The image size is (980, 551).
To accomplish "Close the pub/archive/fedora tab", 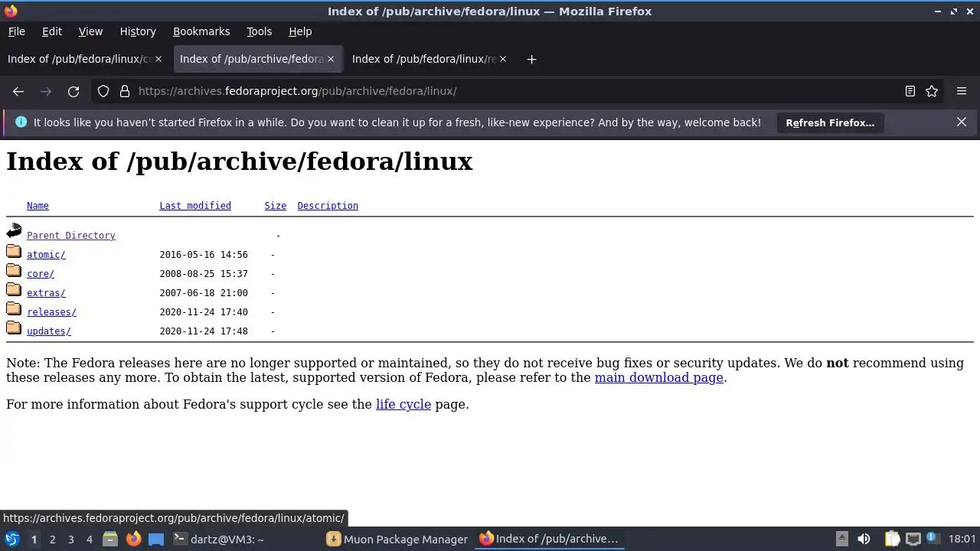I will pyautogui.click(x=331, y=59).
